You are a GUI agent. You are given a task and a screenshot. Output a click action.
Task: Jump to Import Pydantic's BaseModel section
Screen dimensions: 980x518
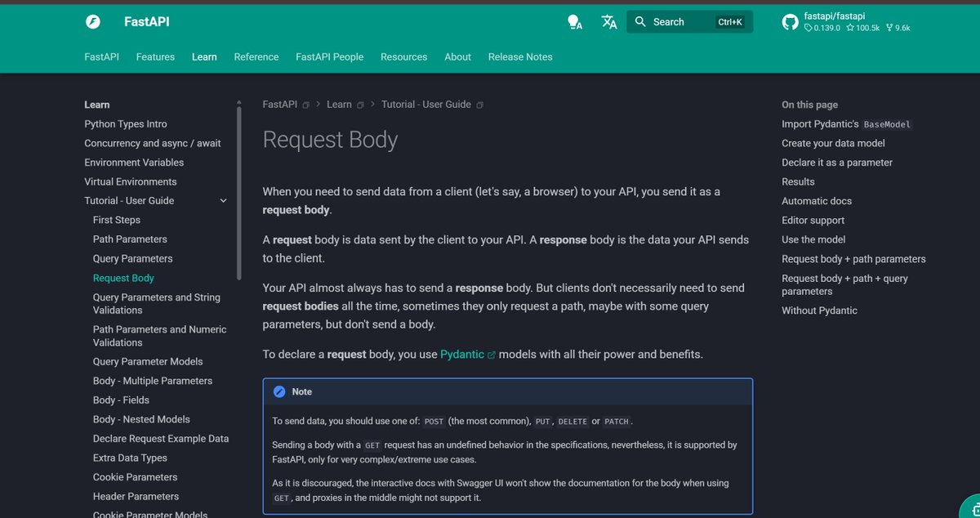(x=847, y=124)
